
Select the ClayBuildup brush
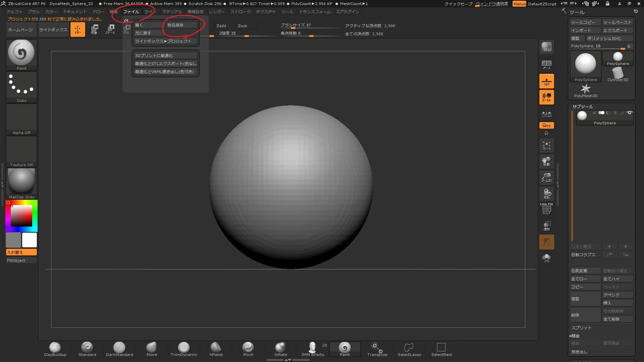click(x=55, y=349)
